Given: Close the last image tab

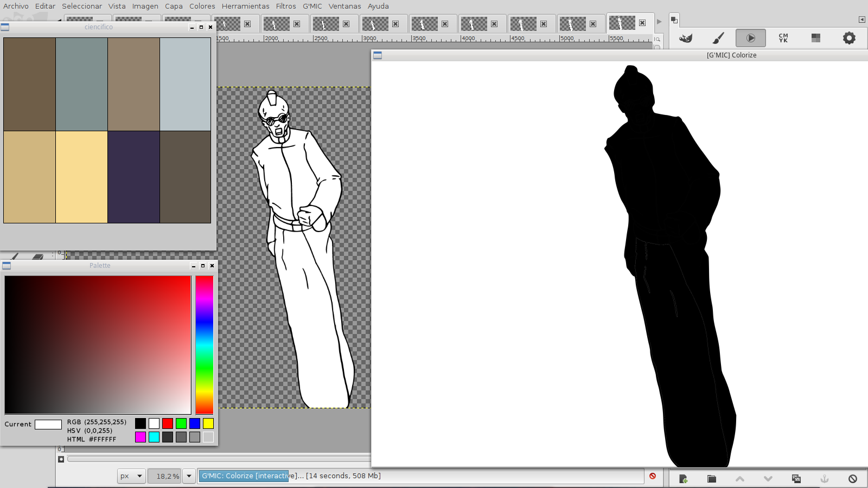Looking at the screenshot, I should coord(642,23).
